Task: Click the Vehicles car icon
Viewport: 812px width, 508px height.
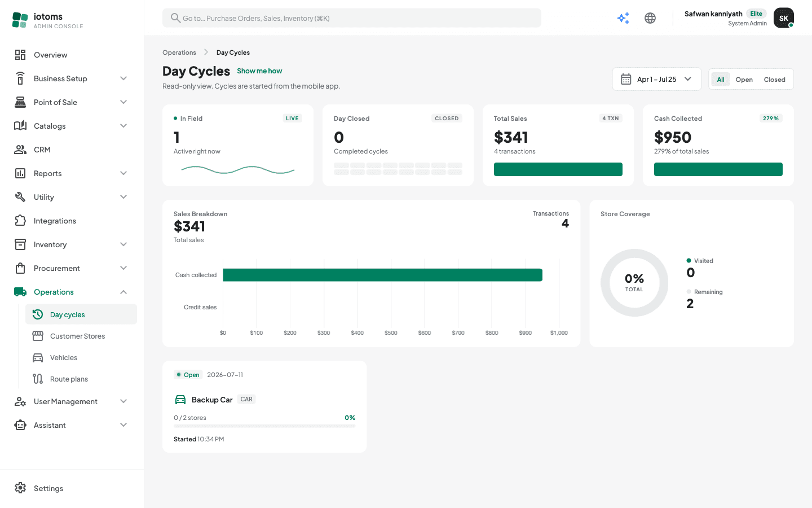Action: click(x=38, y=357)
